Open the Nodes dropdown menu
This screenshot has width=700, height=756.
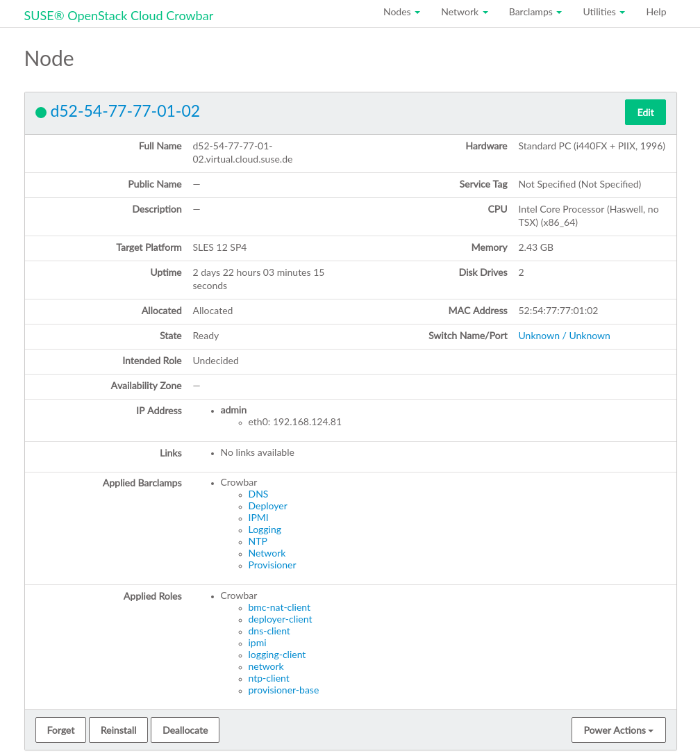click(x=401, y=13)
